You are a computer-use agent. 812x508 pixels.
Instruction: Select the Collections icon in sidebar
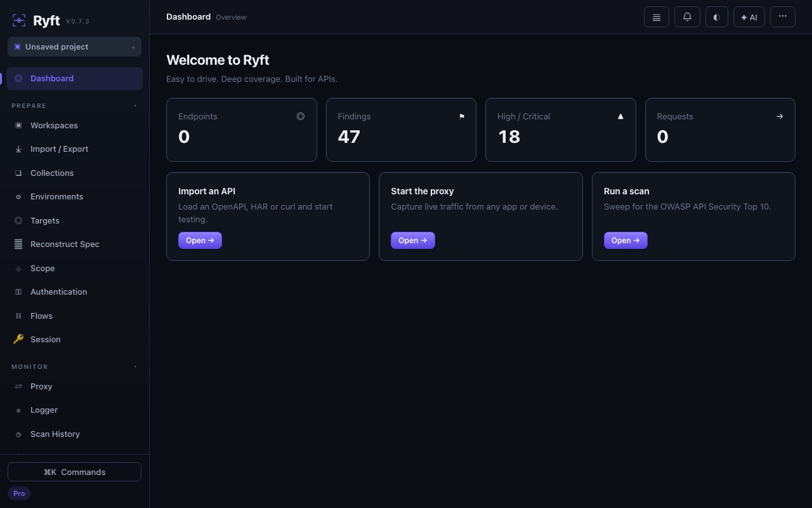click(x=18, y=173)
